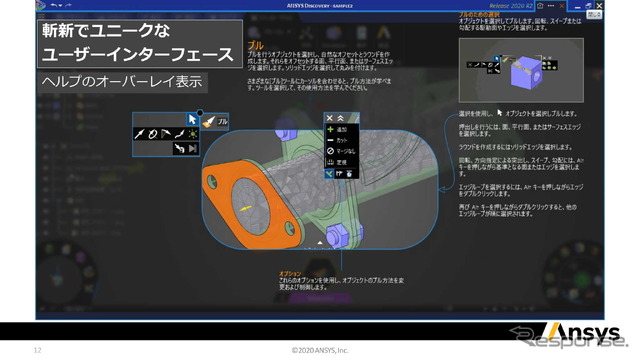Select the 定規 (Ruler) option
This screenshot has height=360, width=640.
tap(341, 162)
